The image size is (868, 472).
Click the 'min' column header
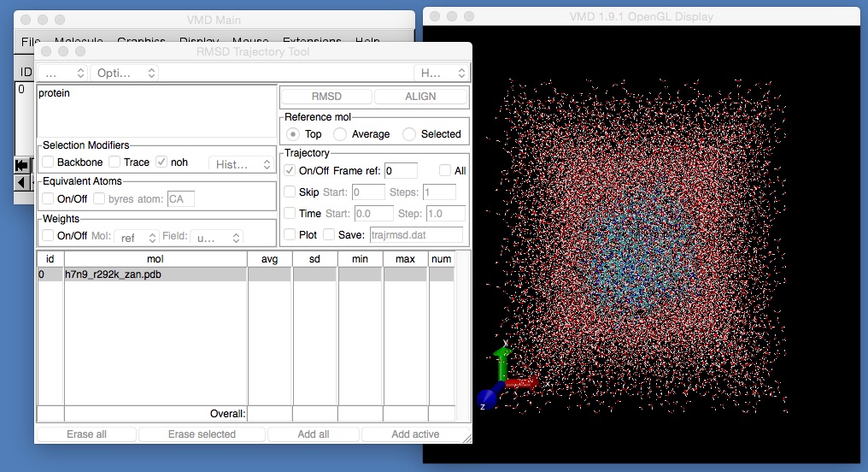(x=360, y=259)
